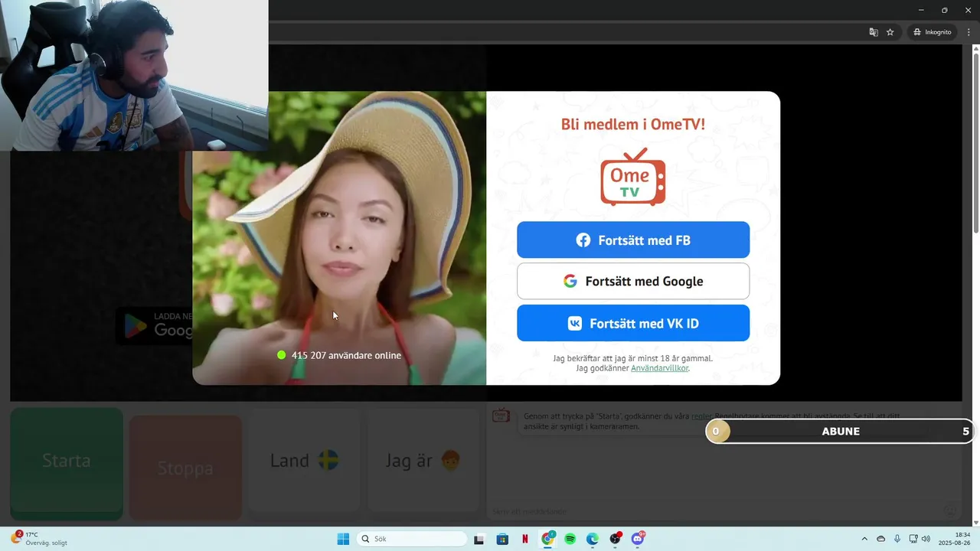Click the OneDrive cloud tray icon
The image size is (980, 551).
click(880, 539)
